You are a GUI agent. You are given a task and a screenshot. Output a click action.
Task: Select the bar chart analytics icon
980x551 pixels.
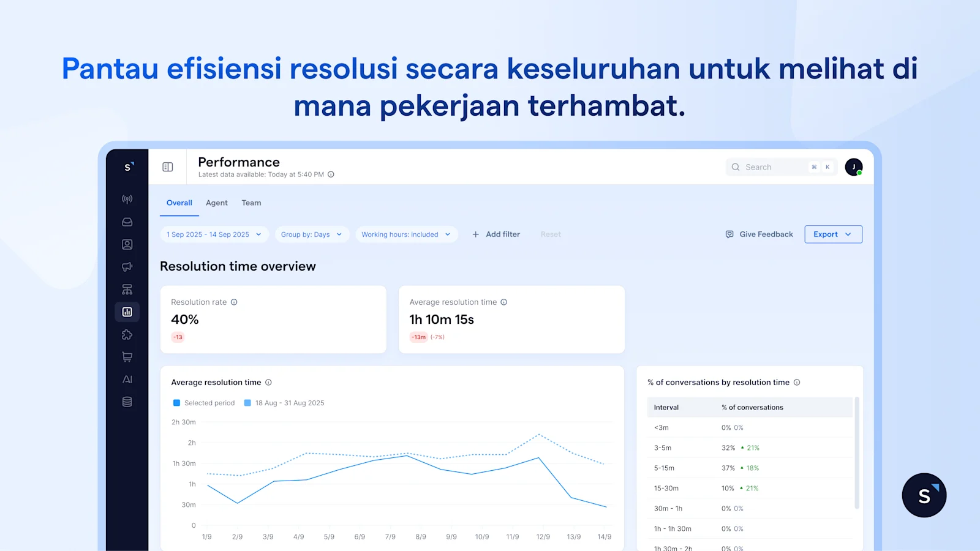tap(127, 312)
